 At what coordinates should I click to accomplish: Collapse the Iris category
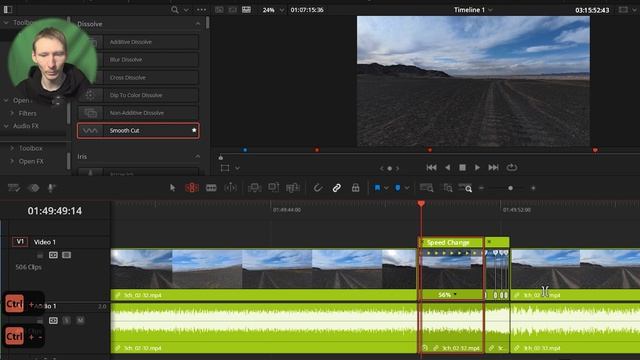coord(198,156)
